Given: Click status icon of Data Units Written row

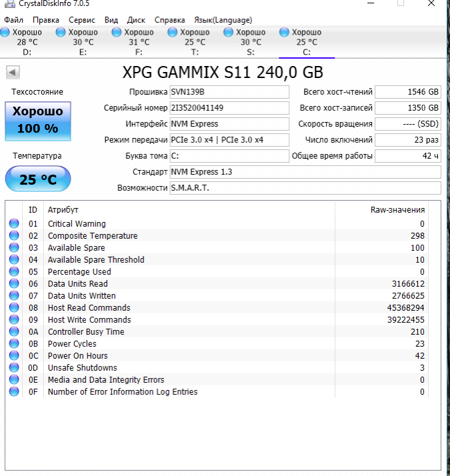Looking at the screenshot, I should coord(14,296).
